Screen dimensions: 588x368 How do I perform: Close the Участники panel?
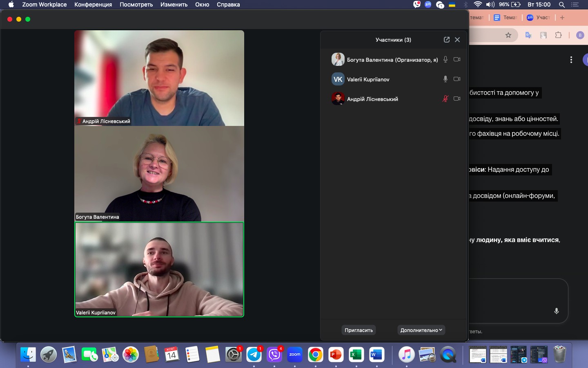coord(457,40)
